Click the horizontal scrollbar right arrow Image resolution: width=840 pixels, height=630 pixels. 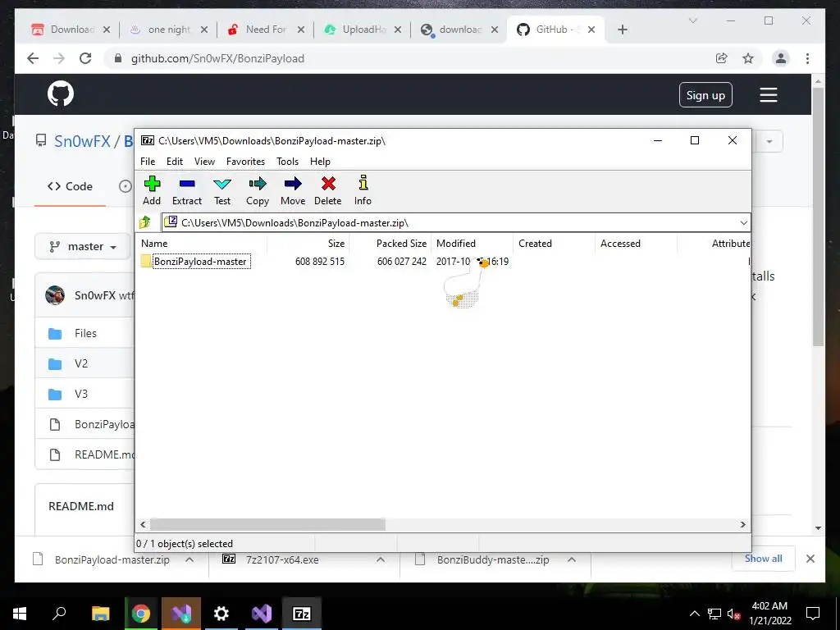tap(743, 524)
